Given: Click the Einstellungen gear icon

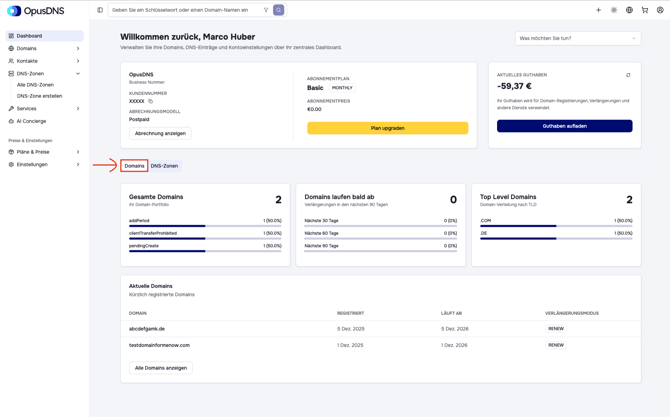Looking at the screenshot, I should pyautogui.click(x=11, y=164).
